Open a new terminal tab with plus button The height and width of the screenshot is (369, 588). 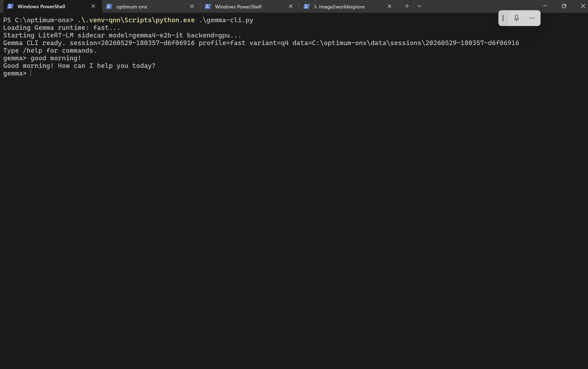[407, 6]
